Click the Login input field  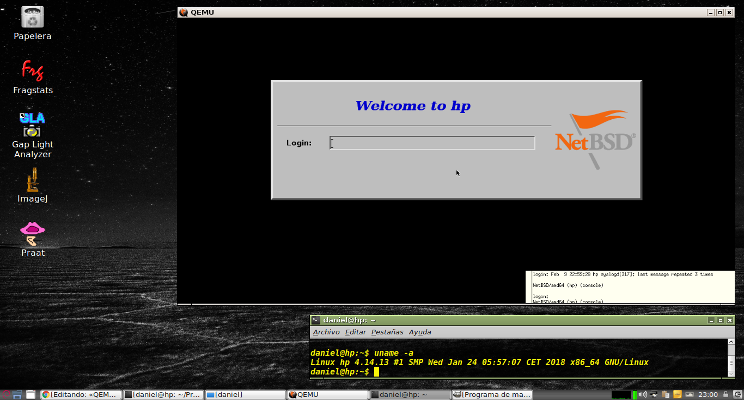click(x=432, y=143)
